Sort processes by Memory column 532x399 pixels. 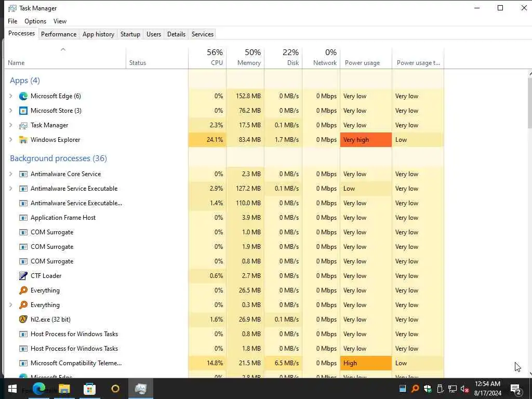click(x=245, y=58)
